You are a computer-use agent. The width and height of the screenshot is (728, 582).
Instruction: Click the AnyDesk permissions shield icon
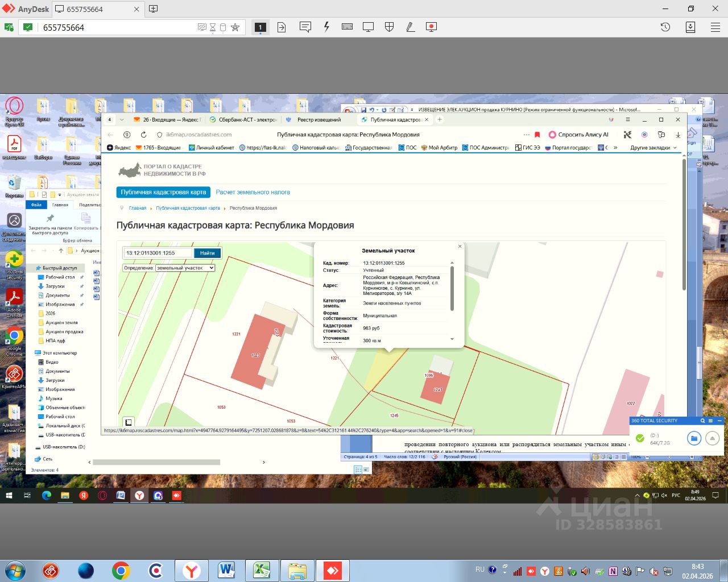(389, 27)
